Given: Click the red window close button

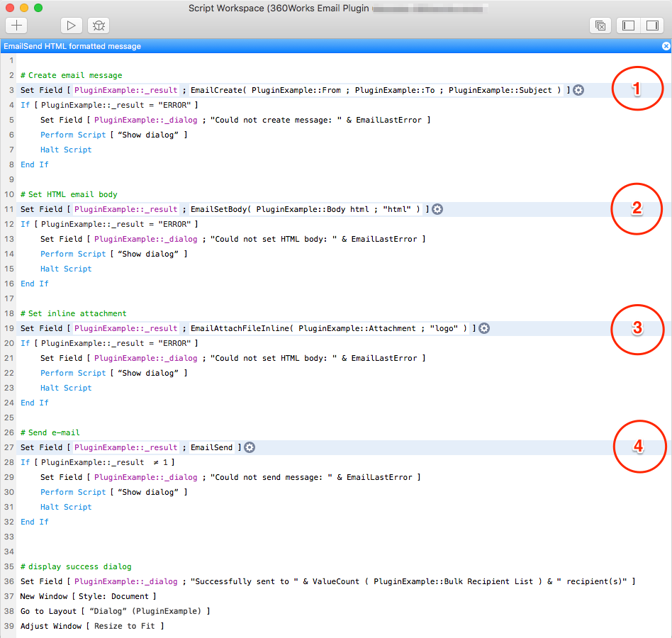Looking at the screenshot, I should [x=9, y=8].
